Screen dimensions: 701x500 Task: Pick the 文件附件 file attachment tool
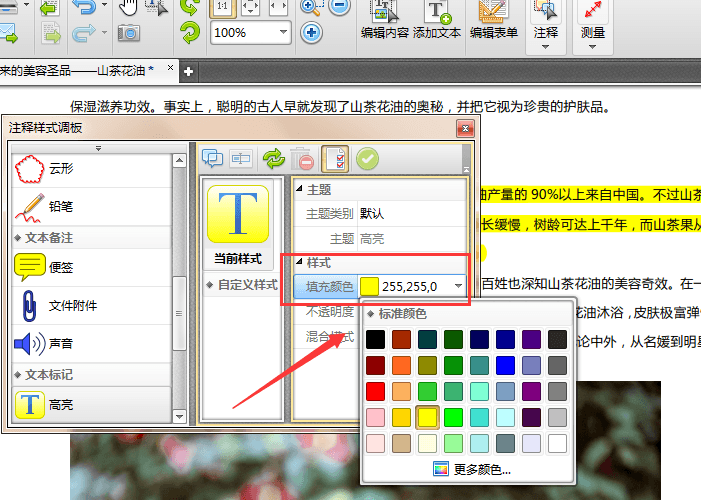70,305
